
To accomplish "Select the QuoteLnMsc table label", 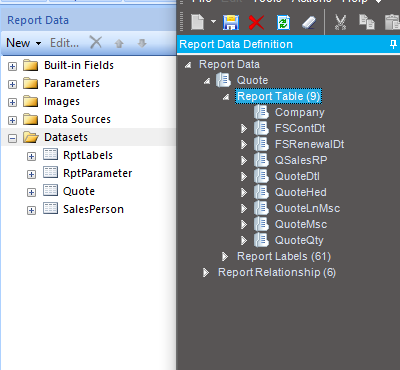I will (307, 208).
